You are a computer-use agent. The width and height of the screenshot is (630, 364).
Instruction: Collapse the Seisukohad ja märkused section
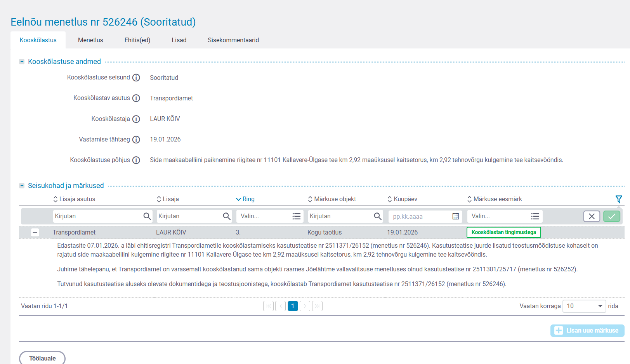22,186
